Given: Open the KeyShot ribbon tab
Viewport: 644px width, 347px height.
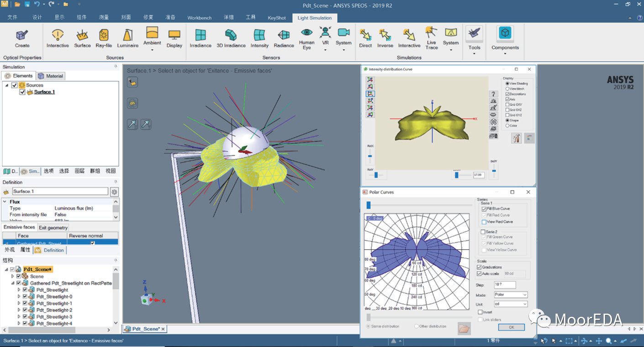Looking at the screenshot, I should tap(277, 18).
